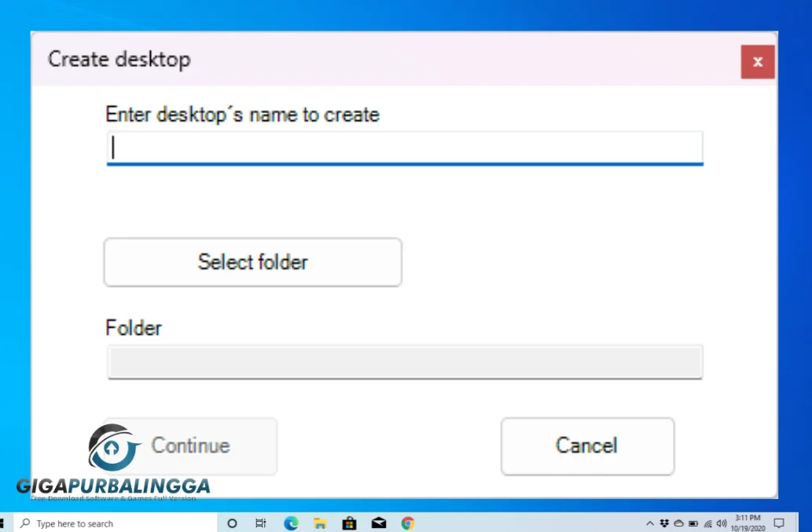Launch Microsoft Edge from taskbar
Screen dimensions: 812x532
click(291, 523)
